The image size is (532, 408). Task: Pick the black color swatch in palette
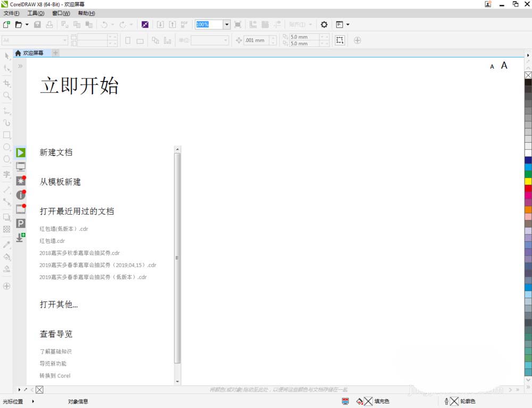point(528,82)
